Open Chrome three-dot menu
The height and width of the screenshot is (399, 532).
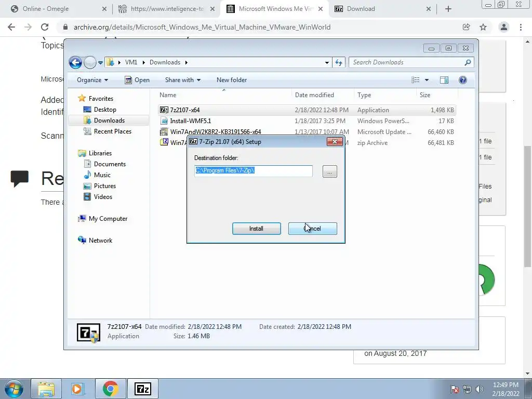(521, 27)
